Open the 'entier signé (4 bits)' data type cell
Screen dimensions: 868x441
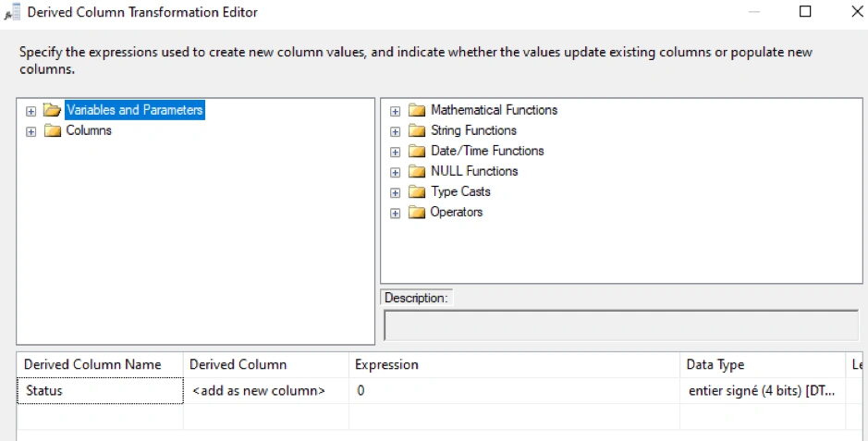pyautogui.click(x=763, y=391)
